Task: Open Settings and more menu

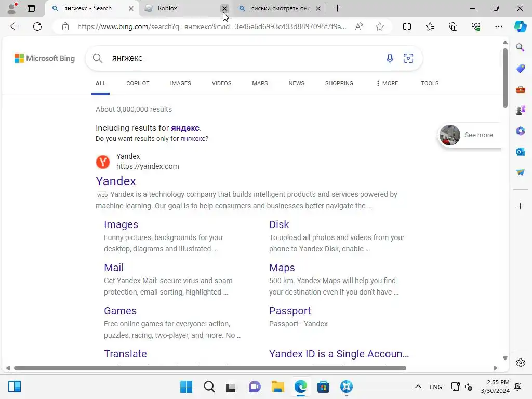Action: (498, 26)
